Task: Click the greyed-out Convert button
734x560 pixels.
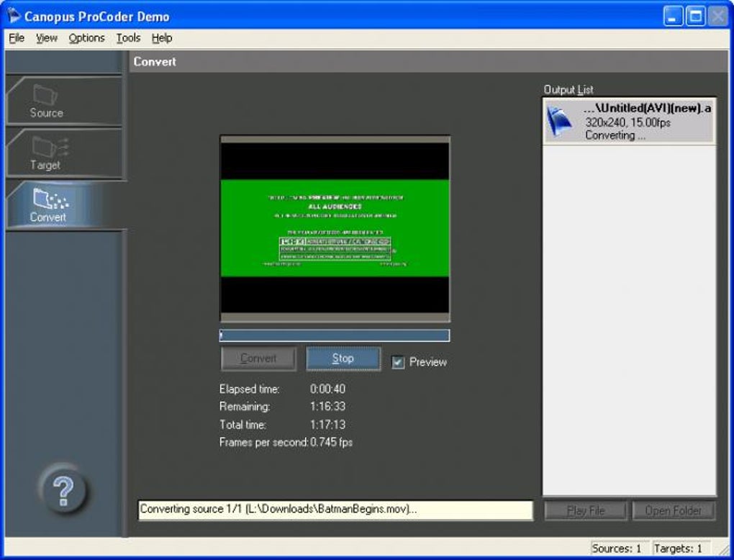Action: [x=258, y=358]
